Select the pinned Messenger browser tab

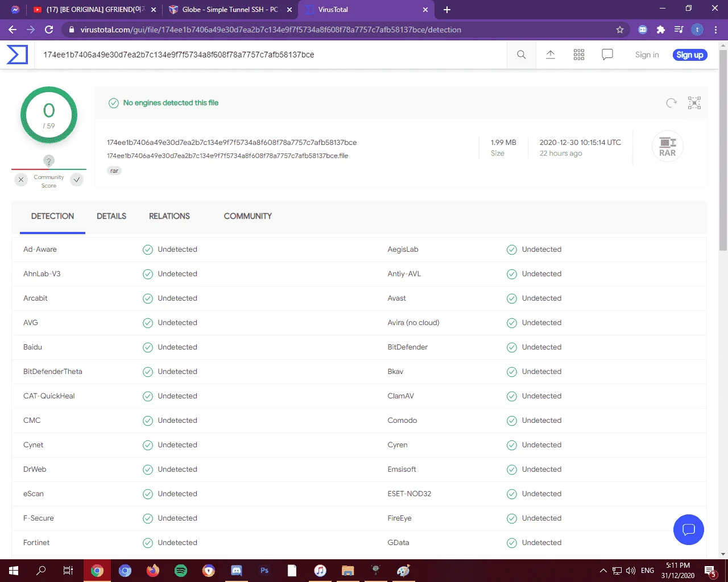point(15,10)
